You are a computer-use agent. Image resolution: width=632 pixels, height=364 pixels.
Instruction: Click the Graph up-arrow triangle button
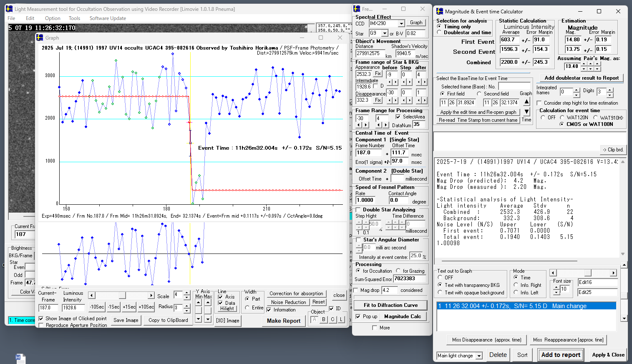point(526,102)
